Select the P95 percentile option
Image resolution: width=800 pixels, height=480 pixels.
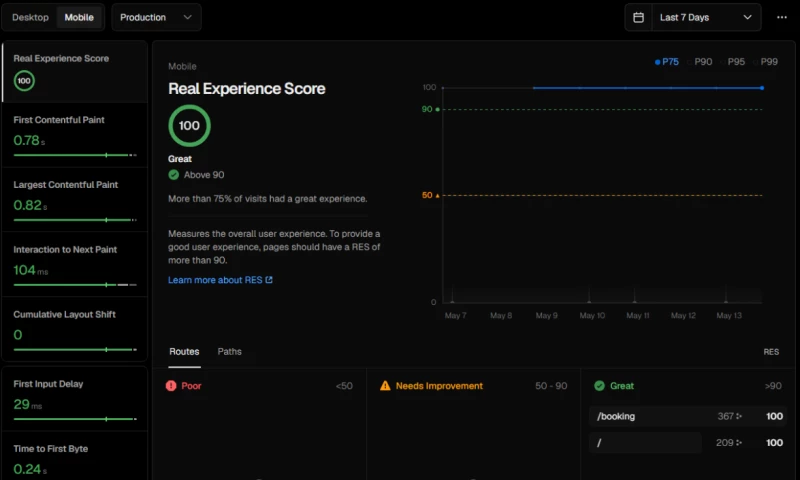[x=733, y=62]
